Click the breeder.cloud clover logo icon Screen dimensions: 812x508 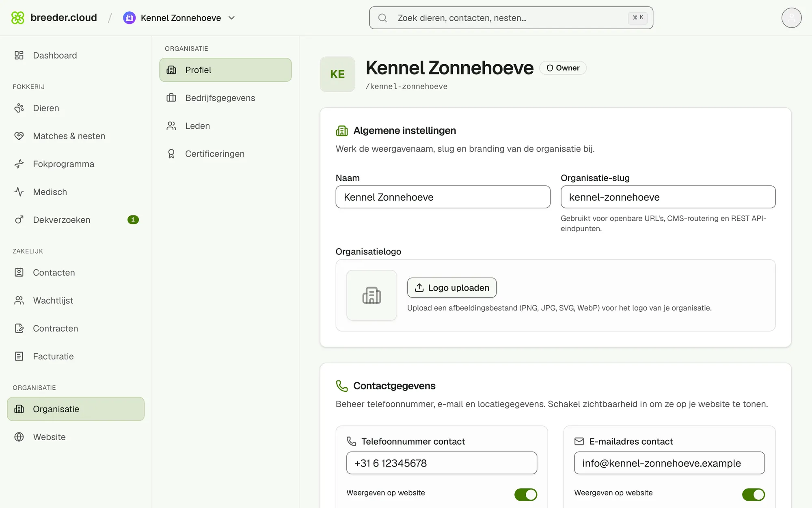point(18,18)
